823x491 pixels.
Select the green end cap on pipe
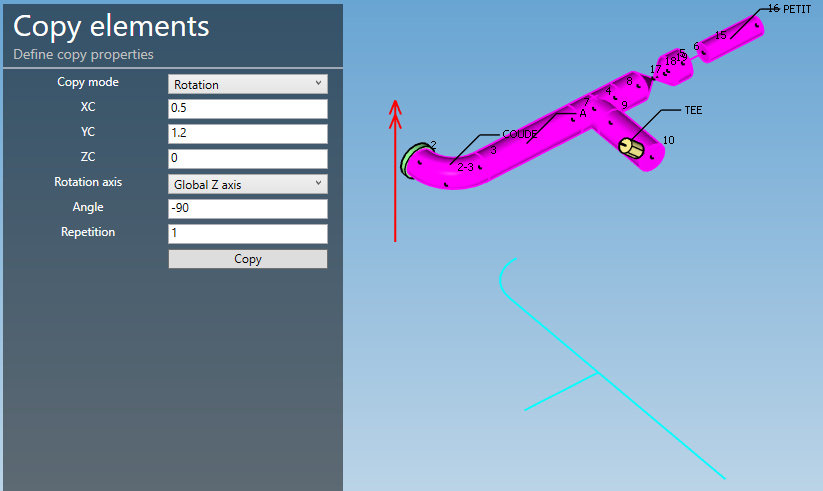[407, 161]
